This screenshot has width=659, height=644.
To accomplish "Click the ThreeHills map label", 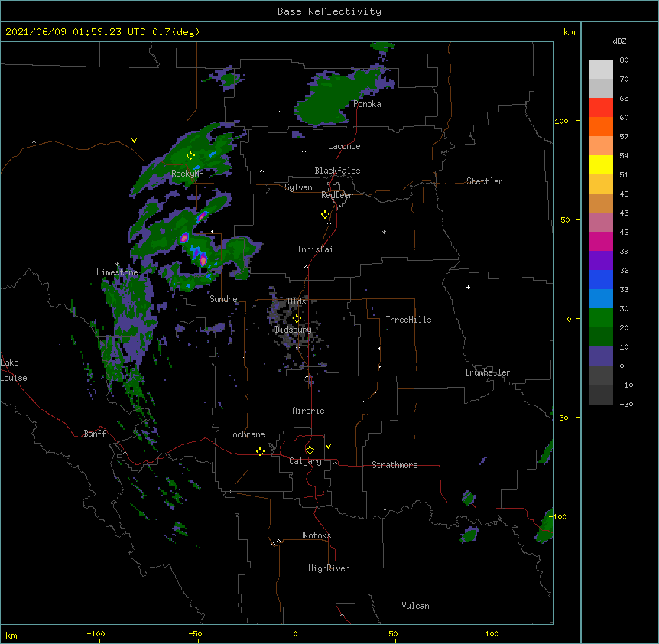I will pos(408,320).
